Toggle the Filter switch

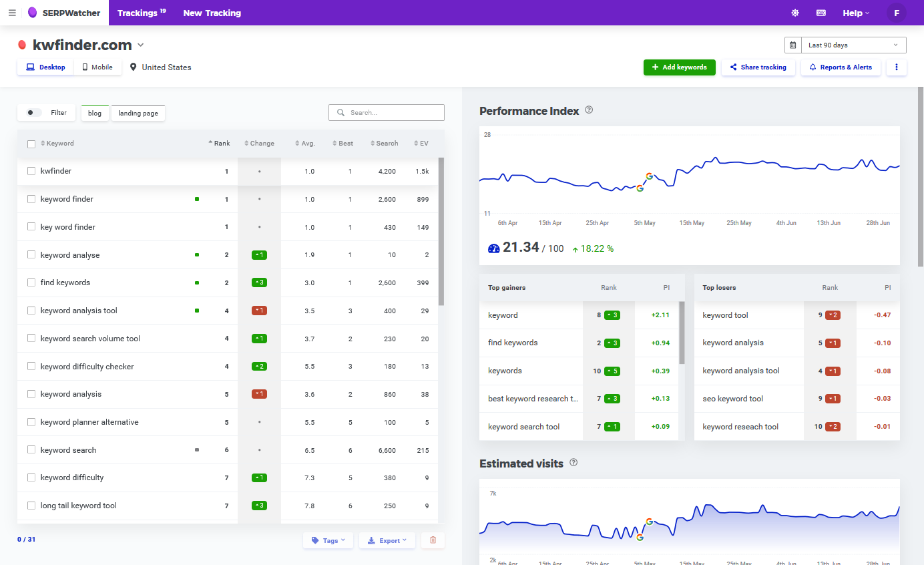click(x=34, y=113)
